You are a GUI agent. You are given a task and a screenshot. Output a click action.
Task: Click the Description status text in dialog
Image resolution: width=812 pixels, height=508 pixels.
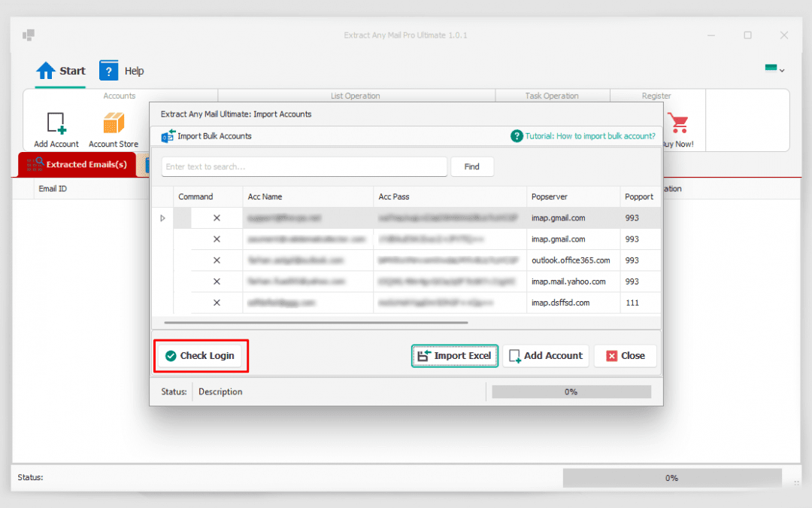pos(220,392)
